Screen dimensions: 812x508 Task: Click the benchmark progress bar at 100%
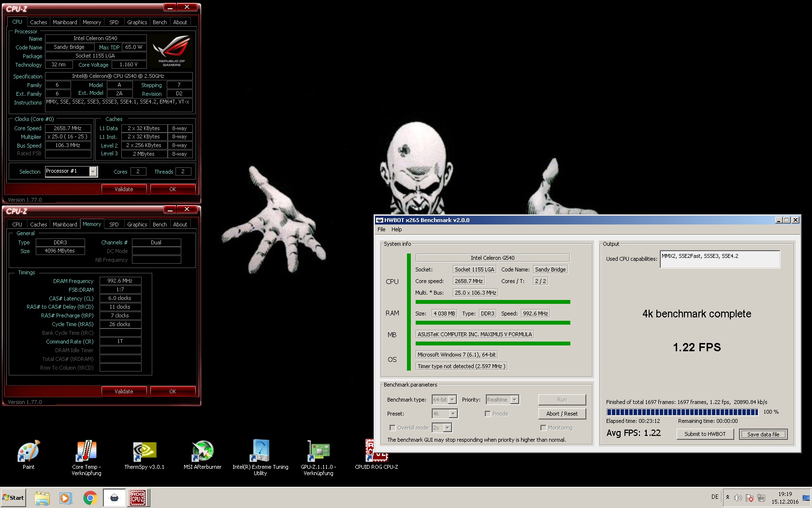tap(682, 412)
